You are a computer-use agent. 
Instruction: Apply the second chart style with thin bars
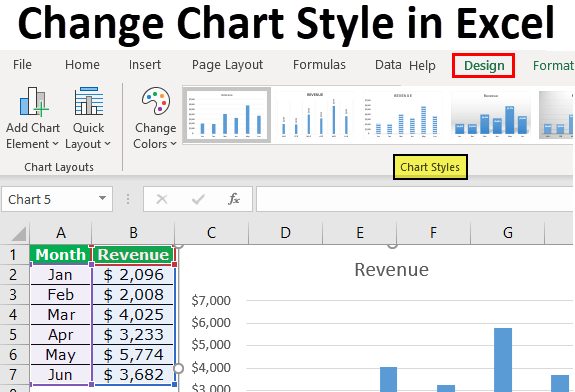tap(315, 115)
